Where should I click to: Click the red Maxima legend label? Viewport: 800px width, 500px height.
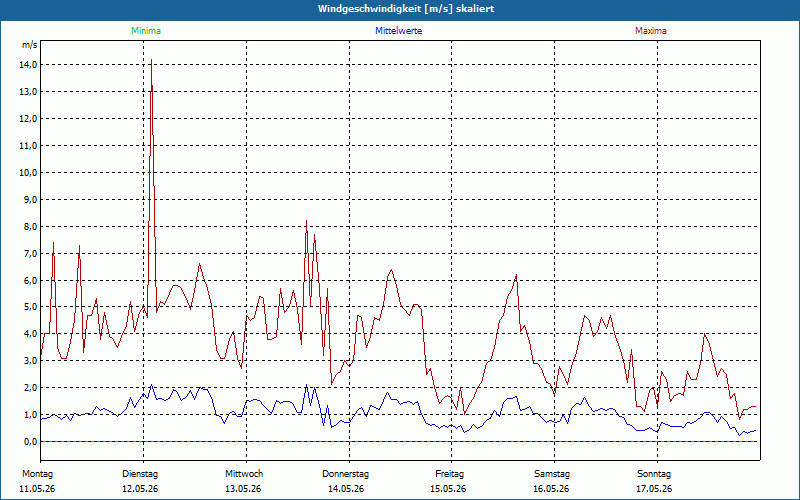(x=651, y=31)
